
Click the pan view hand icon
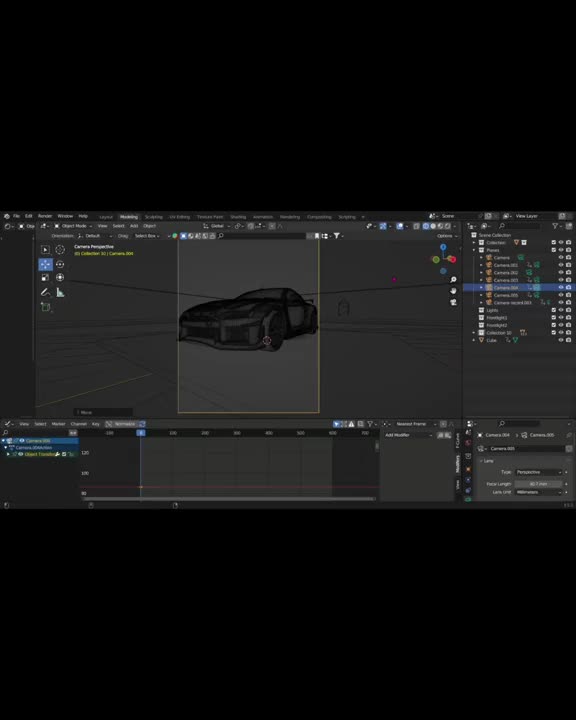453,291
